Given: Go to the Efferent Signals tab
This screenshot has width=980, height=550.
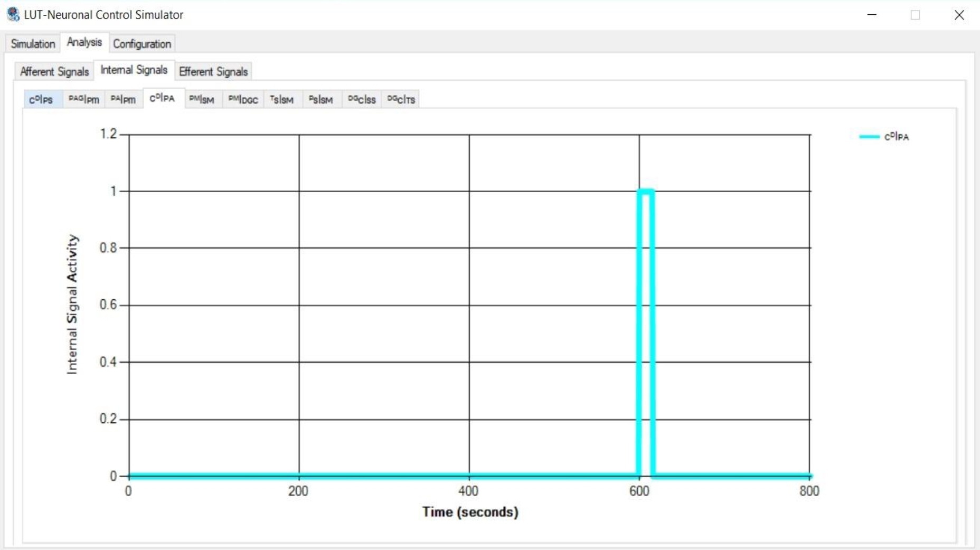Looking at the screenshot, I should 213,71.
